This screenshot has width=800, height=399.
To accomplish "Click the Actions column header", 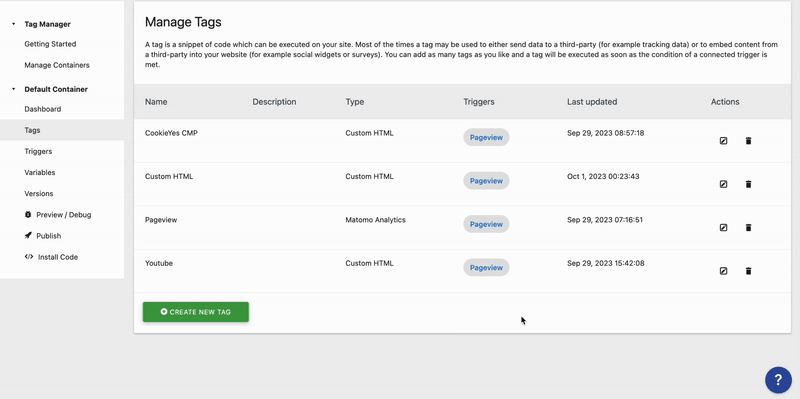I will 725,102.
